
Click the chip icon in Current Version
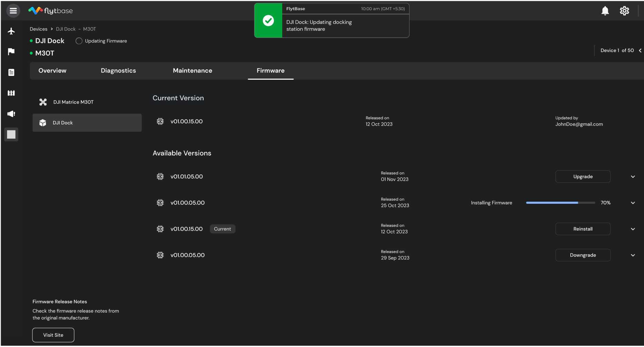click(160, 121)
